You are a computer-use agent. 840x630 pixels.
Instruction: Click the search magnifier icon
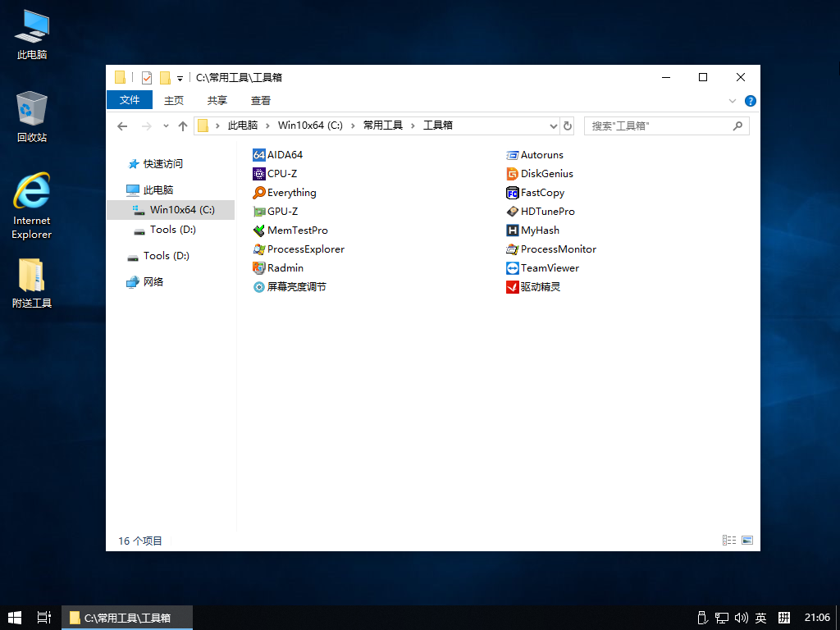tap(737, 126)
